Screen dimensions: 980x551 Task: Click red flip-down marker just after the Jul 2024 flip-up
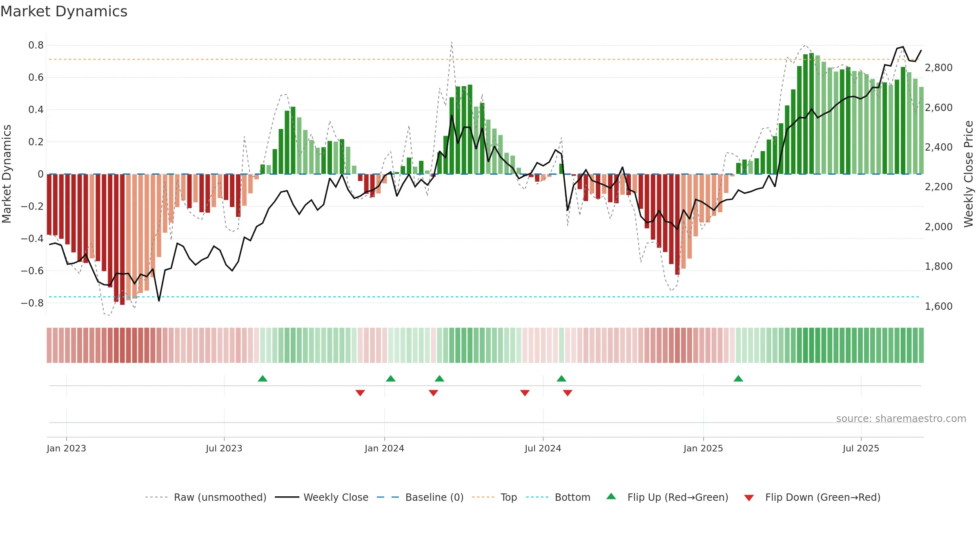point(568,393)
